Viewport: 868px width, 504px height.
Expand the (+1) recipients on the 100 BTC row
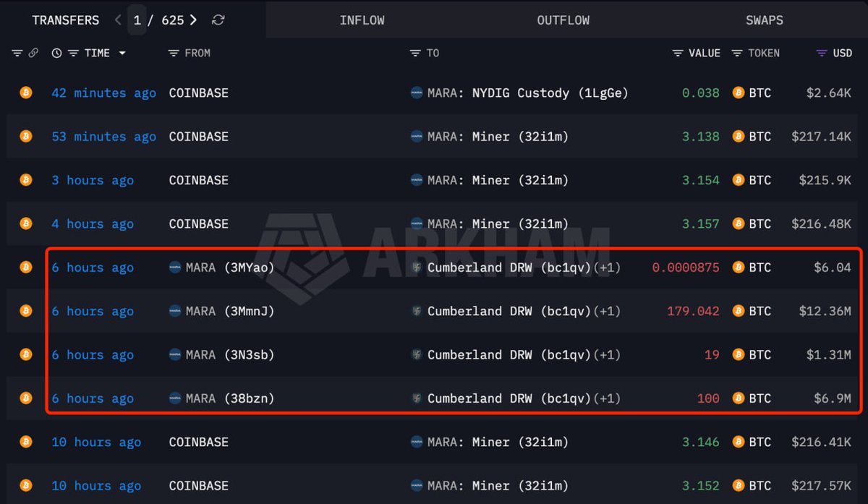tap(607, 398)
